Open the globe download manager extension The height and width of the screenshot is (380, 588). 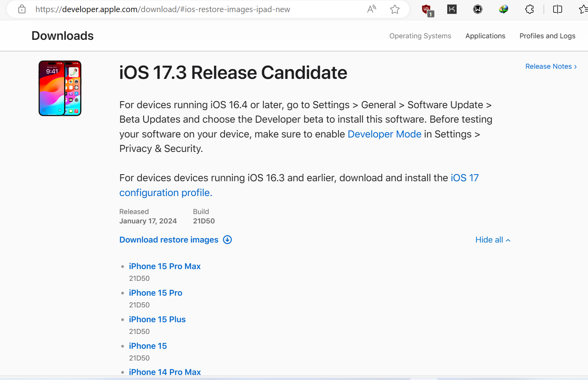tap(504, 9)
